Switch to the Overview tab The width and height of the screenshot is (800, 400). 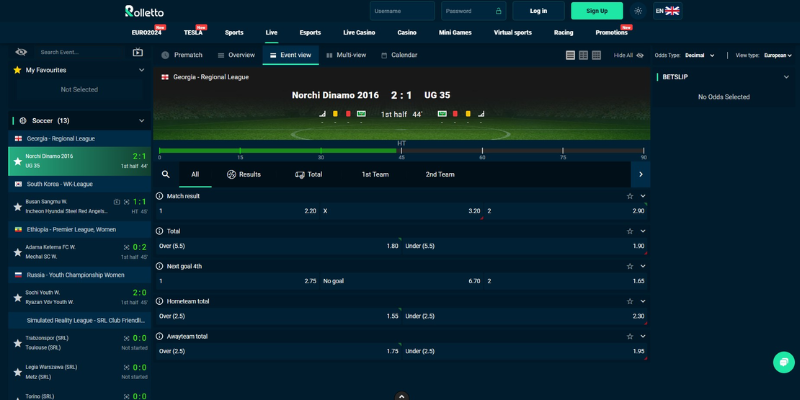pyautogui.click(x=236, y=55)
